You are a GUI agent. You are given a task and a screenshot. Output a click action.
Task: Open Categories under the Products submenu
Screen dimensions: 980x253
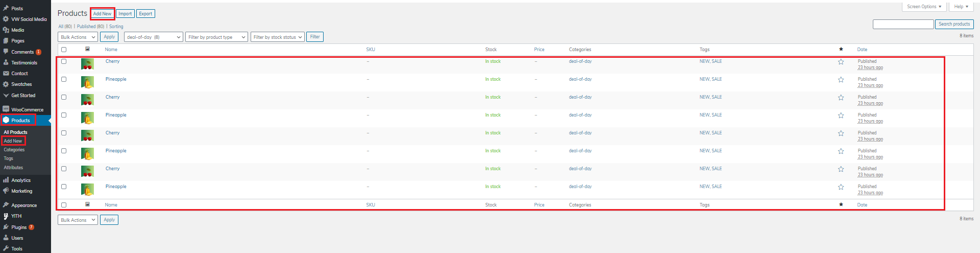14,150
